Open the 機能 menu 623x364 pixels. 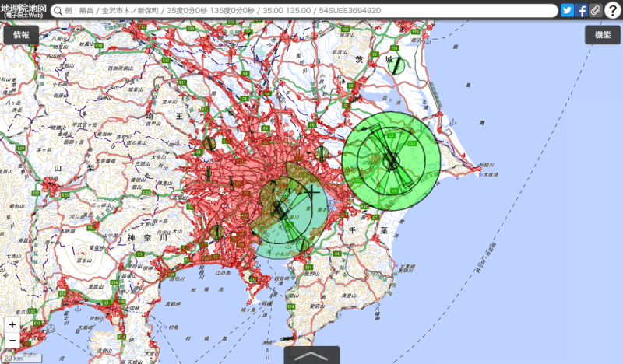pos(602,35)
